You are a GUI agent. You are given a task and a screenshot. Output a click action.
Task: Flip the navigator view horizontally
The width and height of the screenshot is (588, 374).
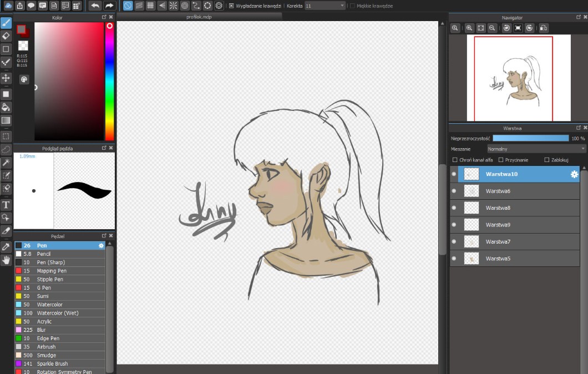coord(543,28)
